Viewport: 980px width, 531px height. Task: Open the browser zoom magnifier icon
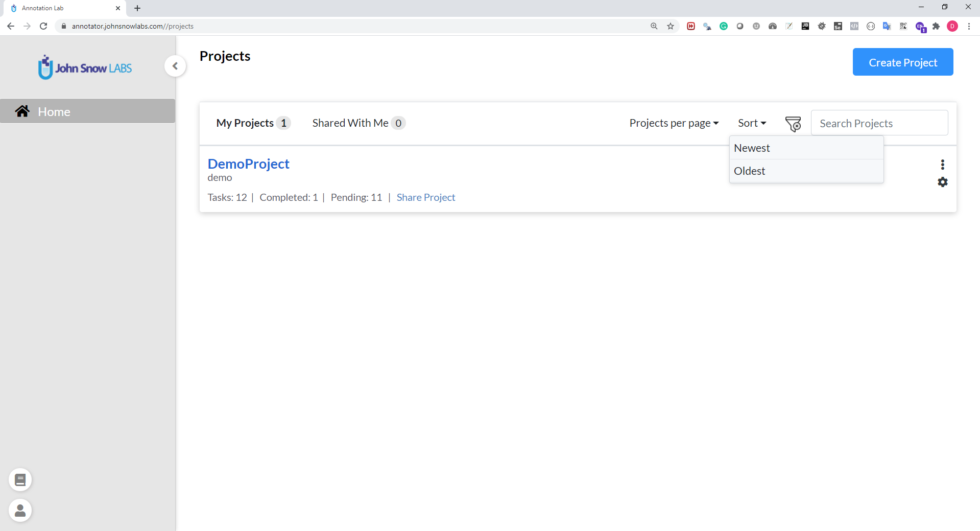coord(654,26)
